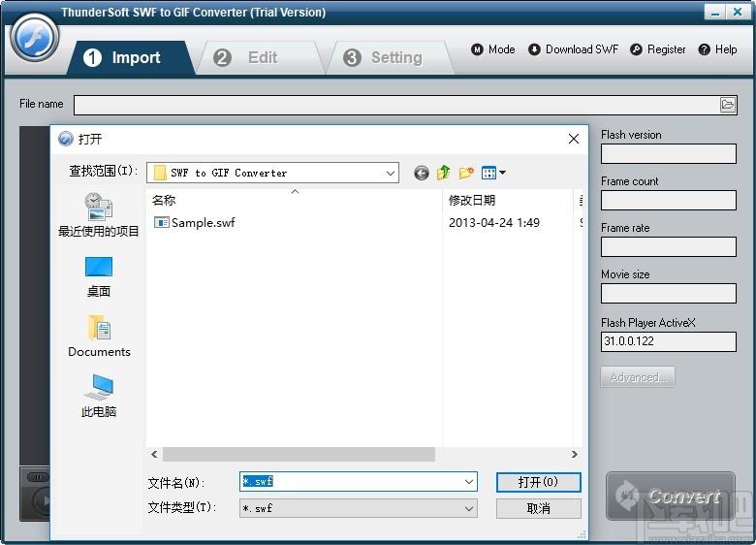Click into the File name field
The image size is (756, 545).
395,105
